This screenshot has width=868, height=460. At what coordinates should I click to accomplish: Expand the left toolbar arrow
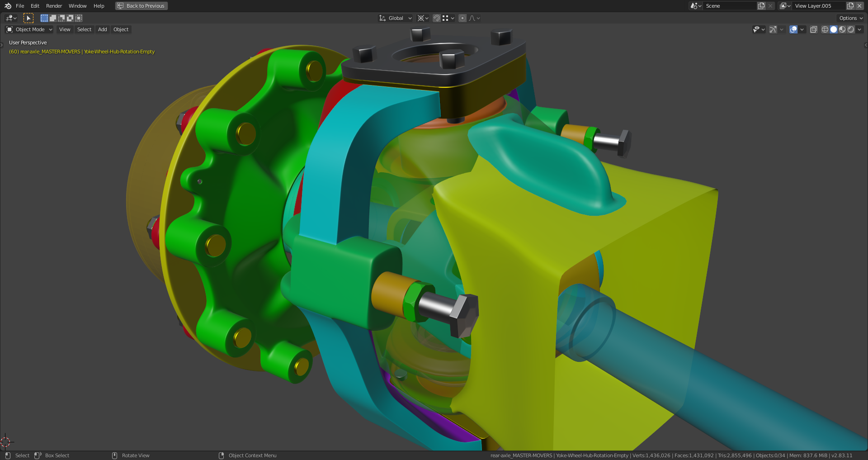(x=2, y=45)
